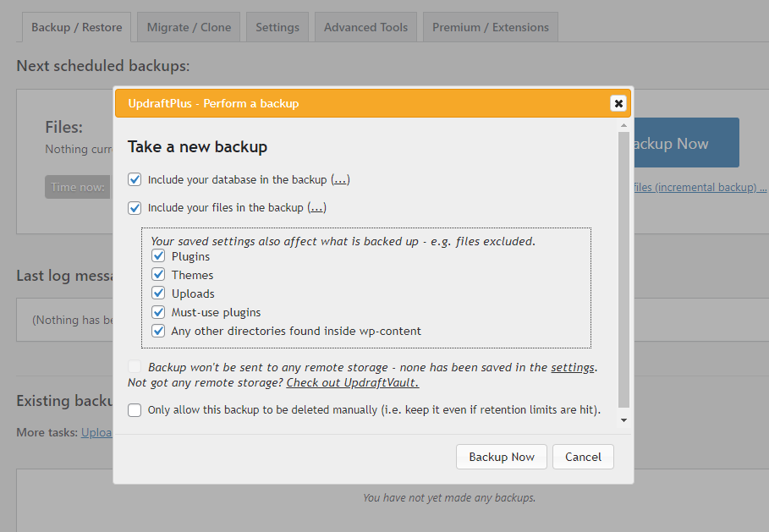Switch to the Migrate / Clone tab
This screenshot has height=532, width=769.
click(x=189, y=27)
